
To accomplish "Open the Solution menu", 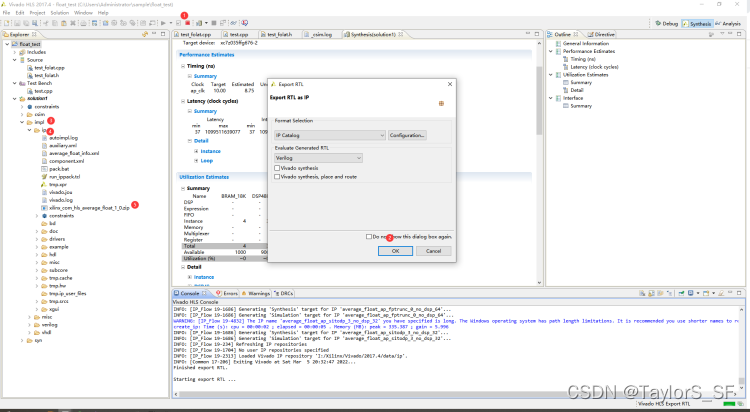I will 60,13.
